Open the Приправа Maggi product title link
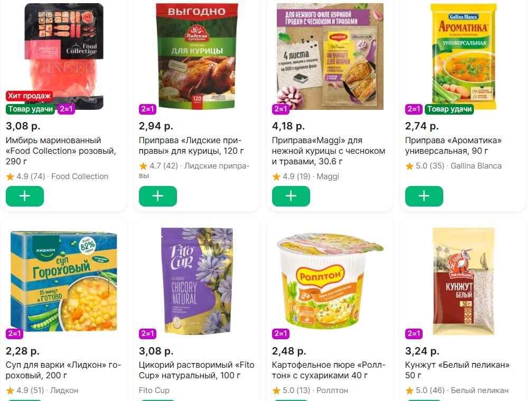532x401 pixels. coord(328,151)
